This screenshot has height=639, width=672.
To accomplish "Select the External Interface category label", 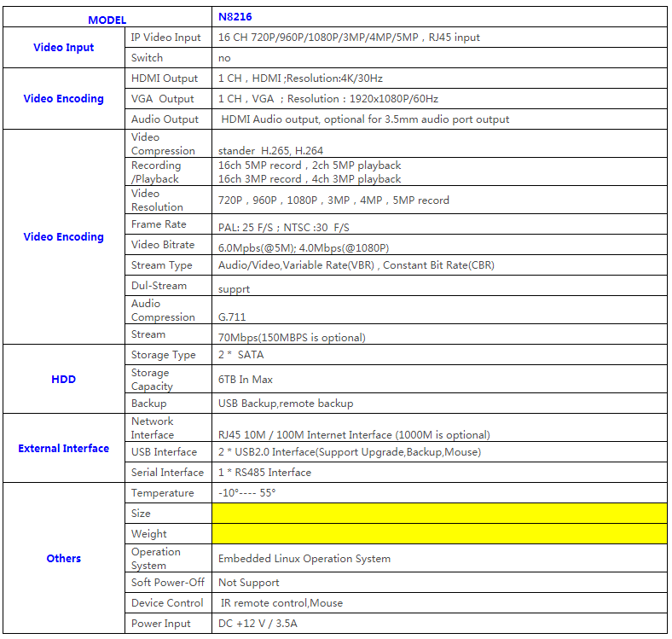I will pyautogui.click(x=64, y=448).
